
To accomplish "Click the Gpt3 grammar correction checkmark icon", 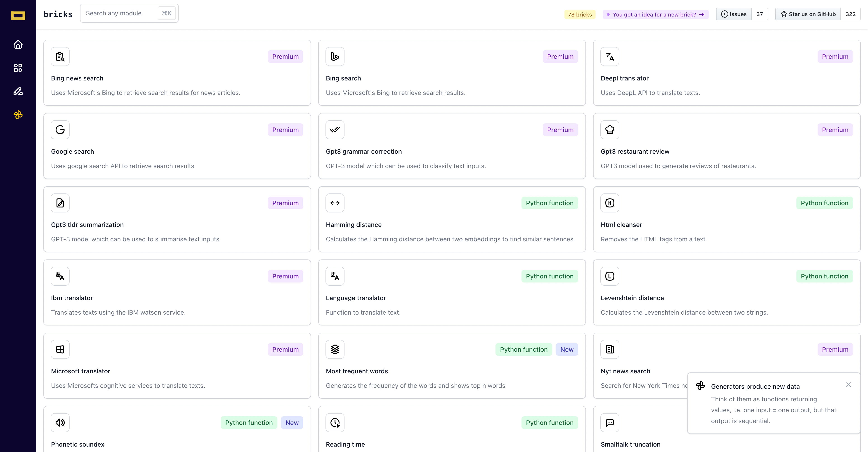I will click(335, 130).
